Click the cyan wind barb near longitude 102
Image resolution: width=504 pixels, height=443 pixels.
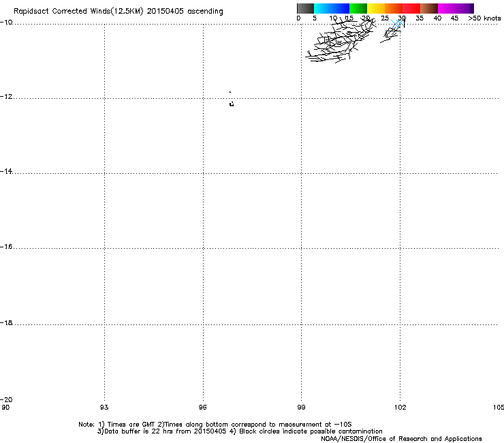coord(397,24)
